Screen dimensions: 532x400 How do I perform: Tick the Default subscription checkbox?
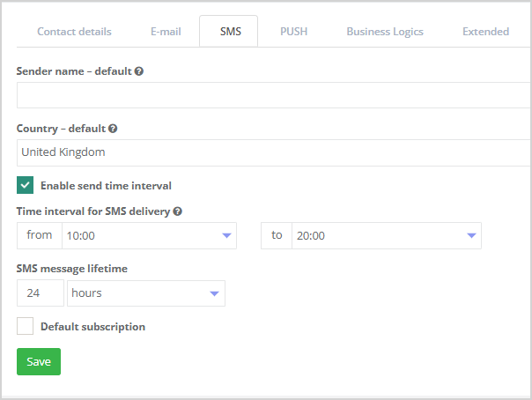26,327
